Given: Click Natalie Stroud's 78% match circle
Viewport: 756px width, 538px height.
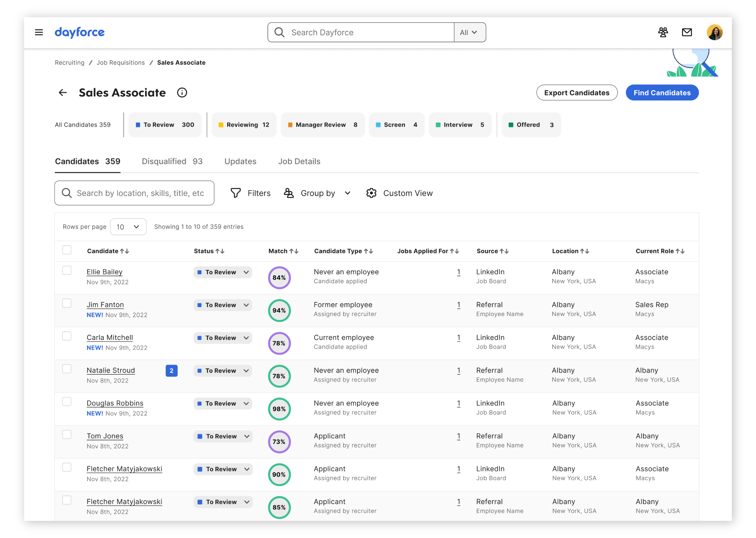Looking at the screenshot, I should 279,376.
